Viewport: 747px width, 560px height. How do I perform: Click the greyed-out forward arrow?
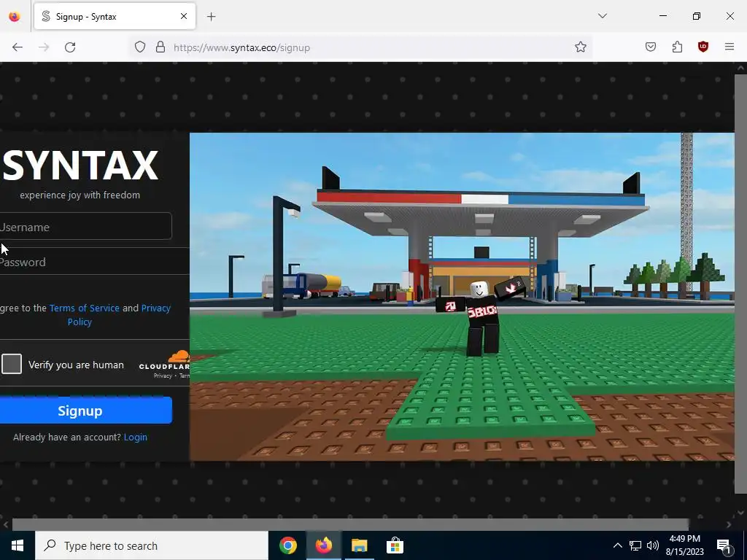(x=44, y=47)
